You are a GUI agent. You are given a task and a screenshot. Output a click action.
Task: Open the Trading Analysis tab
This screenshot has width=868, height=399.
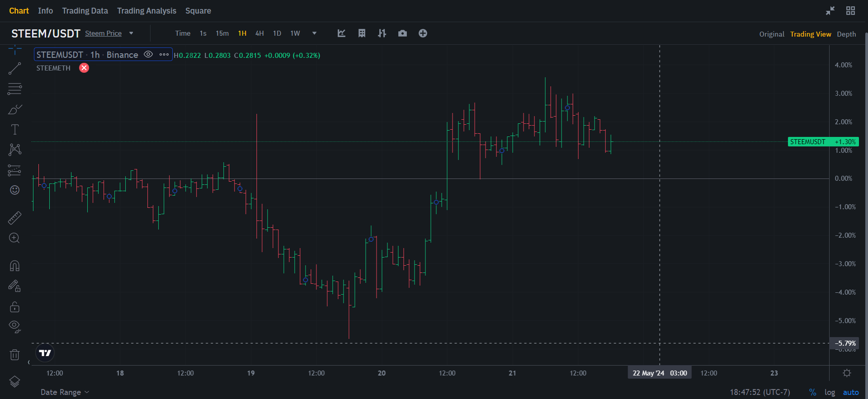(146, 11)
